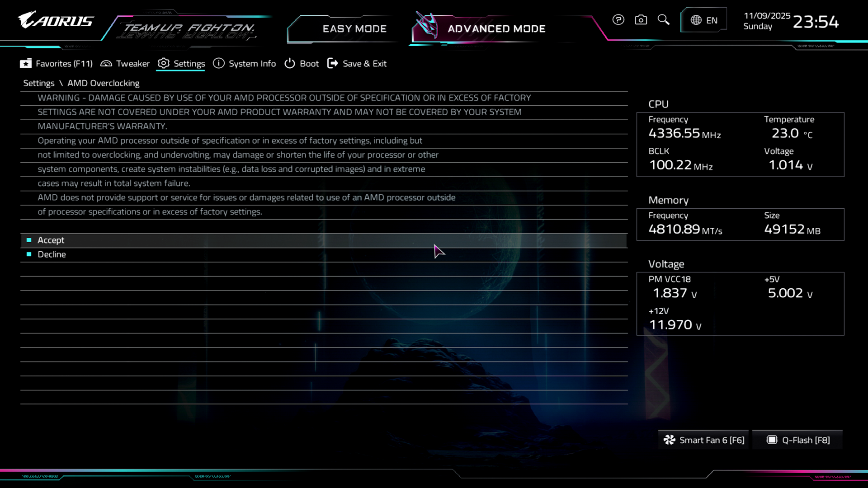The width and height of the screenshot is (868, 488).
Task: Click the System Info circle icon
Action: click(x=219, y=64)
